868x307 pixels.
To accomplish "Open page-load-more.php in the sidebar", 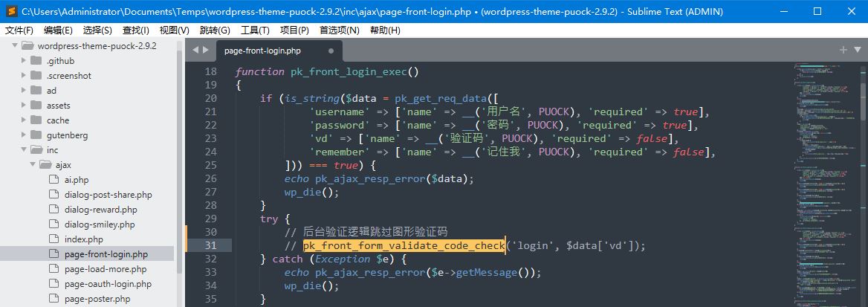I will point(106,269).
